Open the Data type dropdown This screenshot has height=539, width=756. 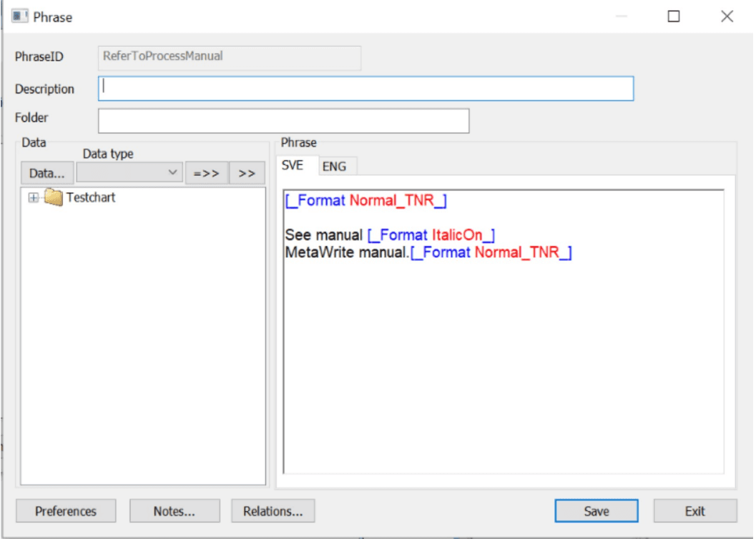(x=129, y=173)
